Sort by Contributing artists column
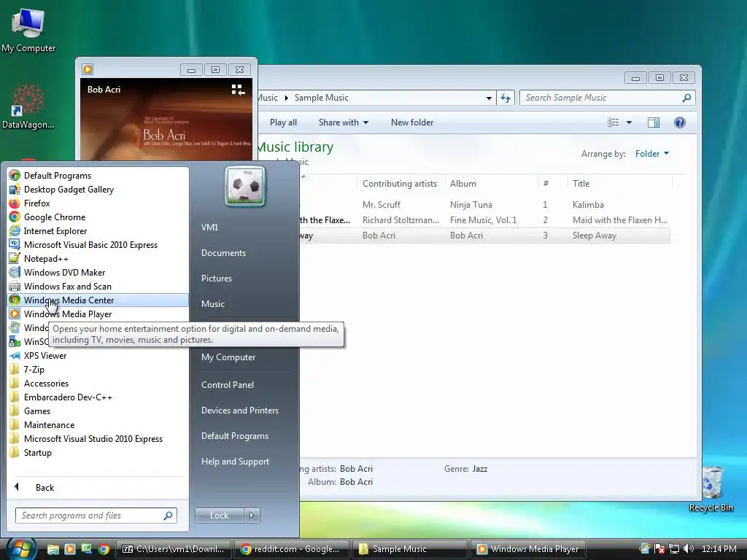 400,183
